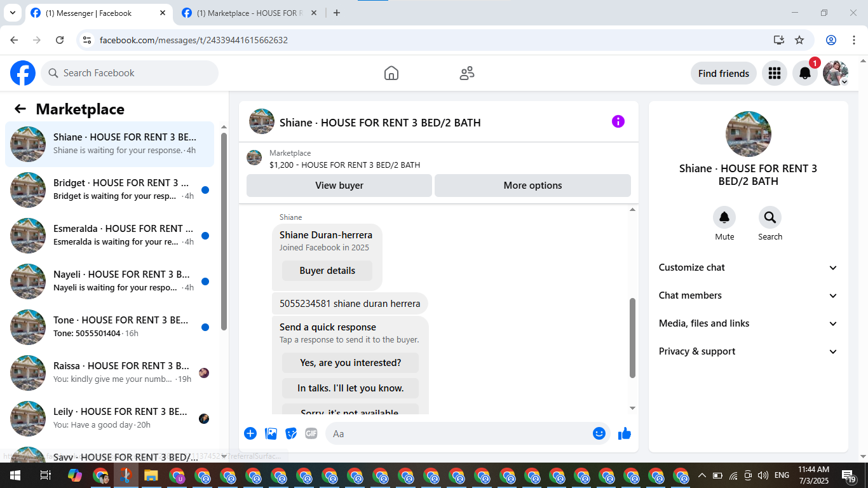The image size is (868, 488).
Task: Open the Facebook menu grid icon
Action: click(x=774, y=73)
